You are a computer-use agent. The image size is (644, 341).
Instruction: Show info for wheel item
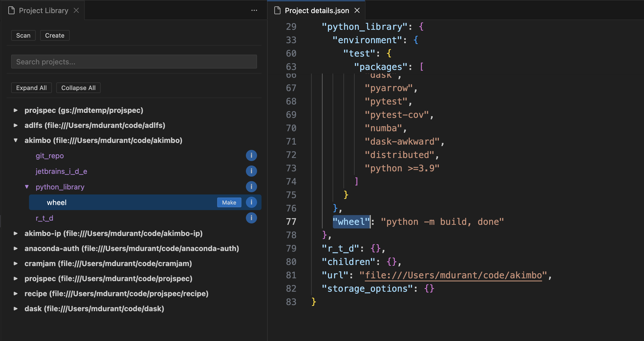tap(251, 202)
